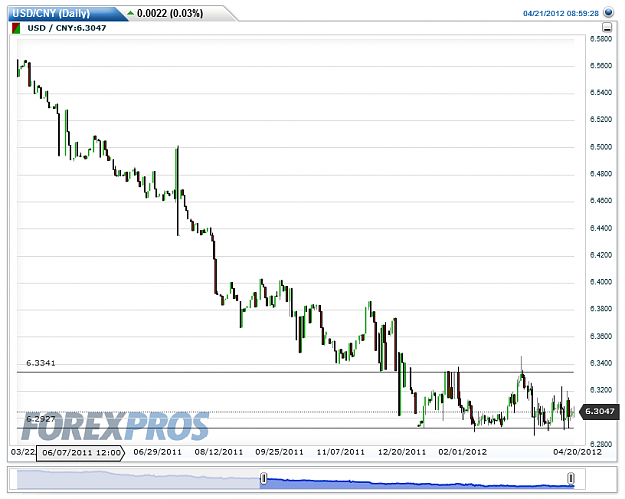Click the 04/21/2012 08:59:28 timestamp
The image size is (625, 499).
[x=561, y=14]
